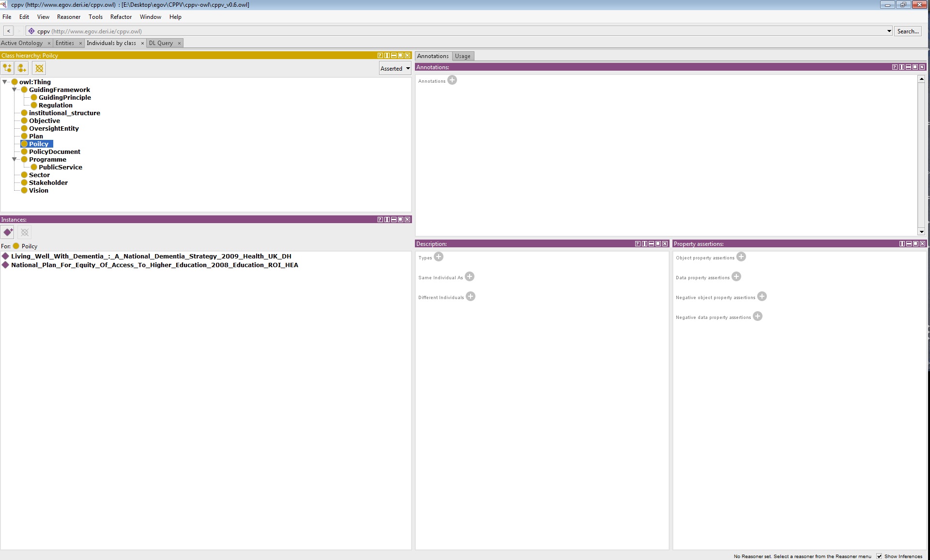Add a new annotation with plus icon
The height and width of the screenshot is (560, 930).
(x=452, y=80)
